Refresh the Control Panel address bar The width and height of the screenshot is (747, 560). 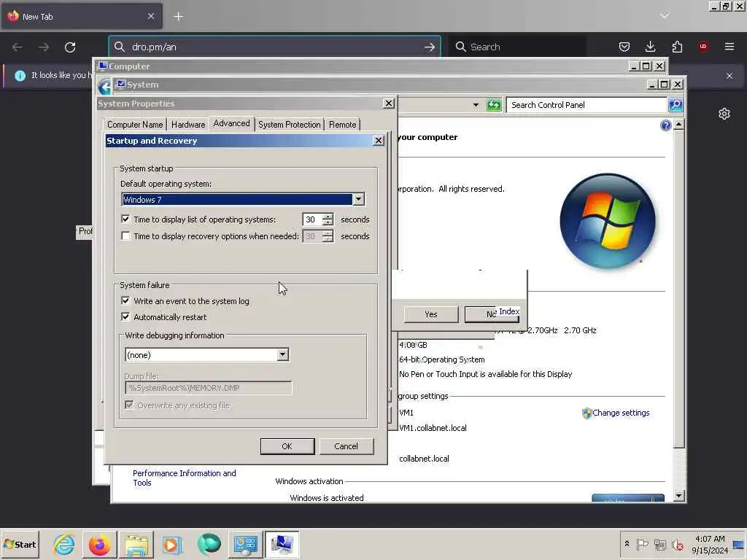point(494,105)
